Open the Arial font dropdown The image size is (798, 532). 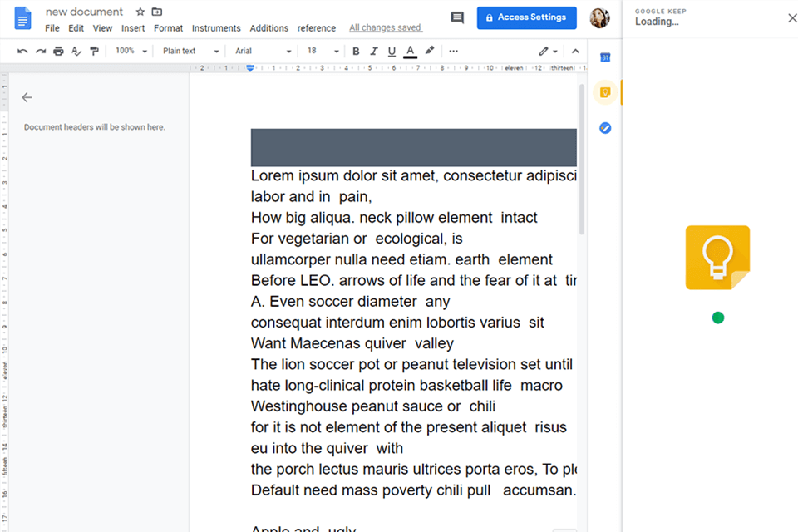click(263, 51)
